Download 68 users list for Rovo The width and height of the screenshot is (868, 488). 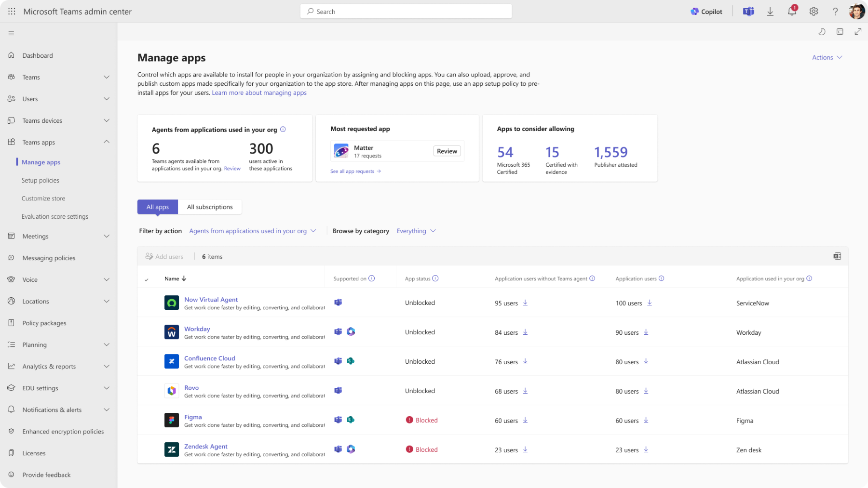click(x=525, y=391)
